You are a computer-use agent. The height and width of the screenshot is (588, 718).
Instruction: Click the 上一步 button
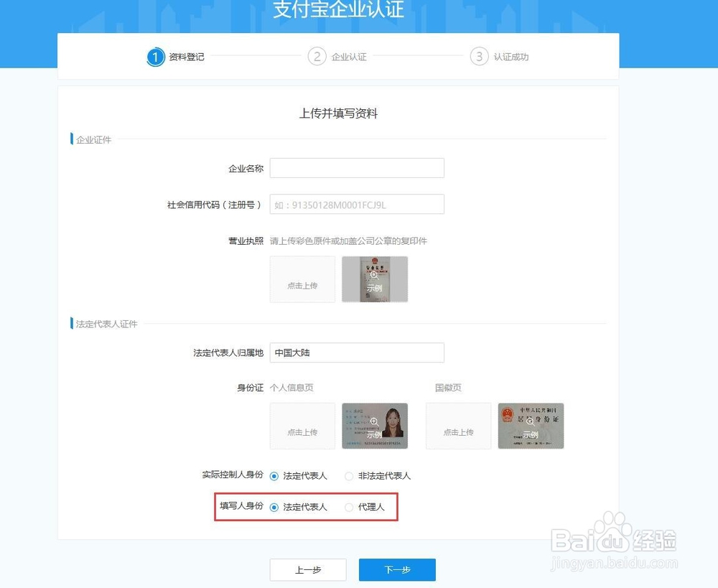click(308, 569)
